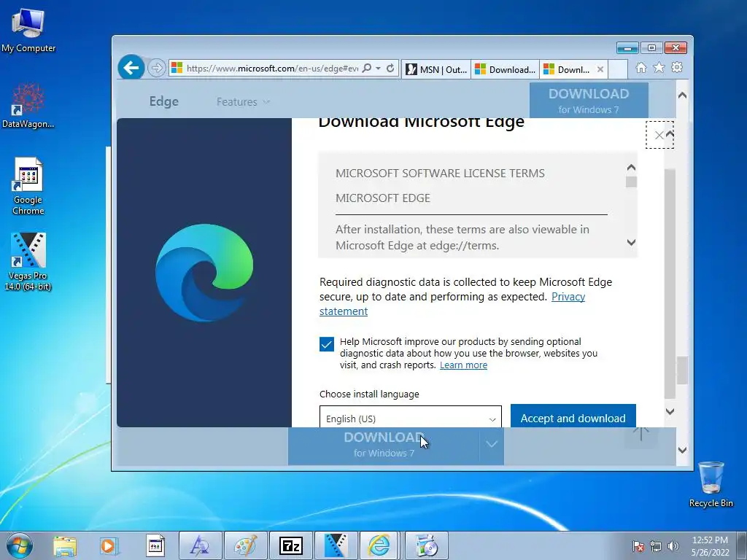This screenshot has width=747, height=560.
Task: Open the volume speaker tray icon
Action: point(673,546)
